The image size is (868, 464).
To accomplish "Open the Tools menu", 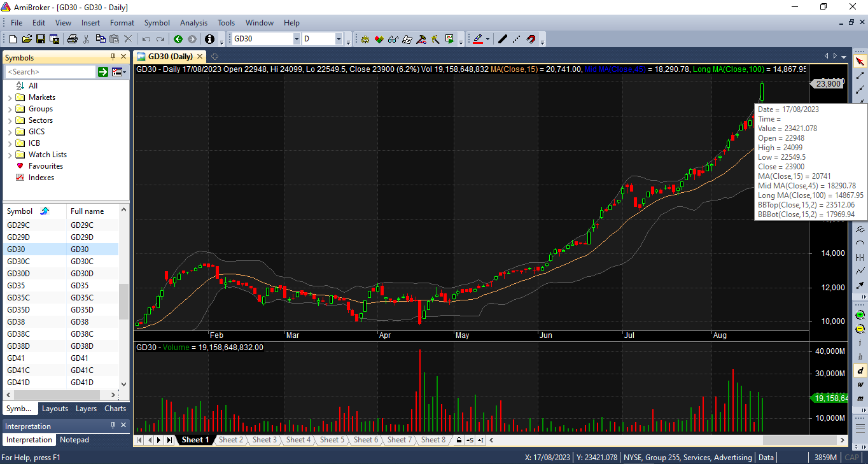I will 227,23.
